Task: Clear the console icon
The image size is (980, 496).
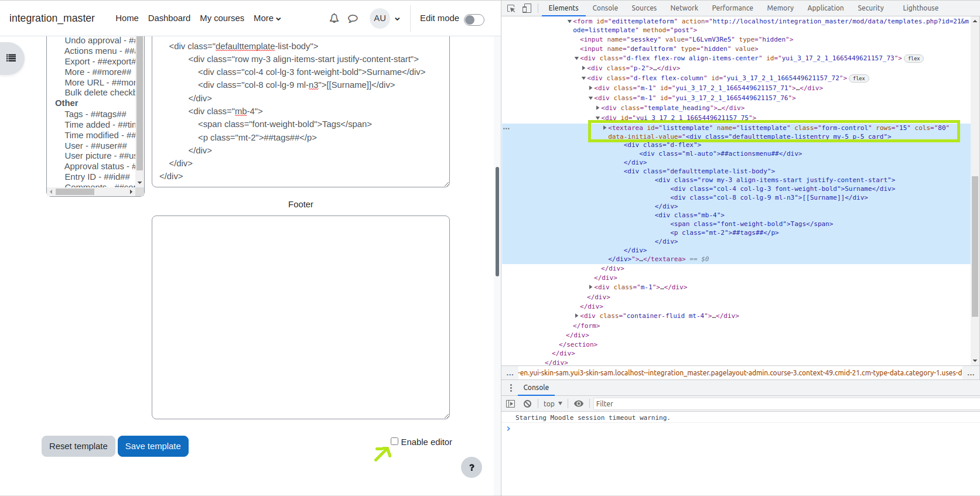Action: pyautogui.click(x=528, y=404)
